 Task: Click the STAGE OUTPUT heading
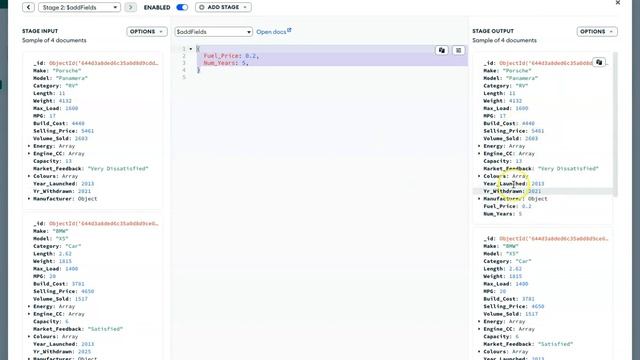tap(493, 31)
